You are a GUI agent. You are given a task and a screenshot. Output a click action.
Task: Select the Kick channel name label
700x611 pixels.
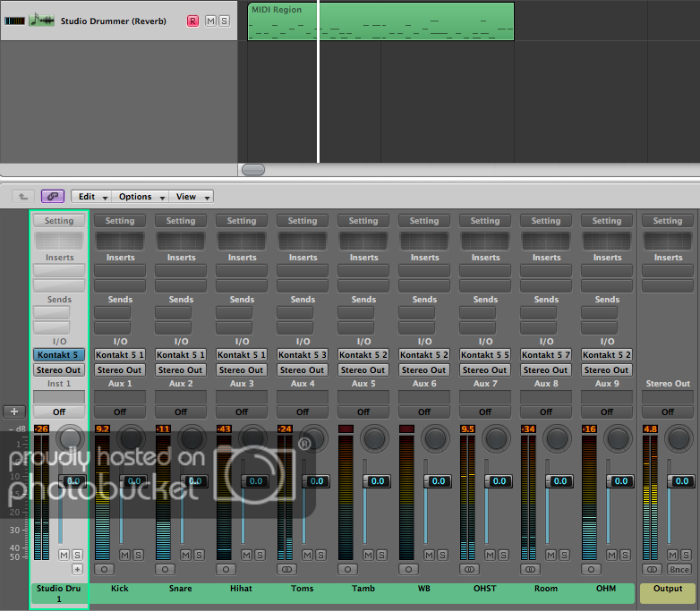click(x=120, y=589)
